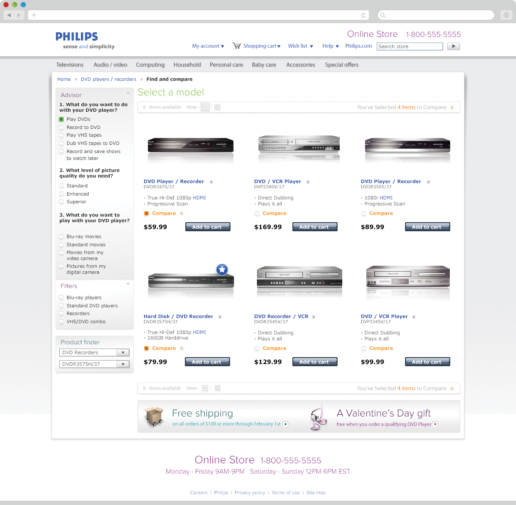Viewport: 516px width, 505px height.
Task: Collapse the Filters panel arrow
Action: pyautogui.click(x=128, y=284)
